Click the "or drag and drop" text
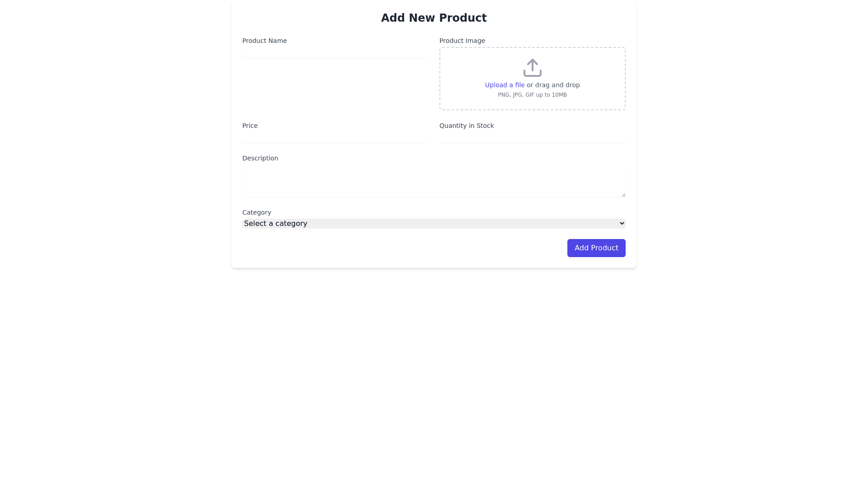Image resolution: width=868 pixels, height=488 pixels. tap(553, 85)
